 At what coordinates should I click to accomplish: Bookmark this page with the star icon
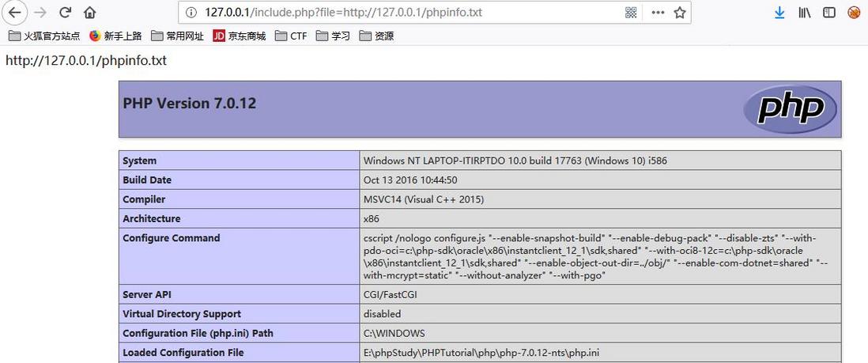tap(680, 12)
